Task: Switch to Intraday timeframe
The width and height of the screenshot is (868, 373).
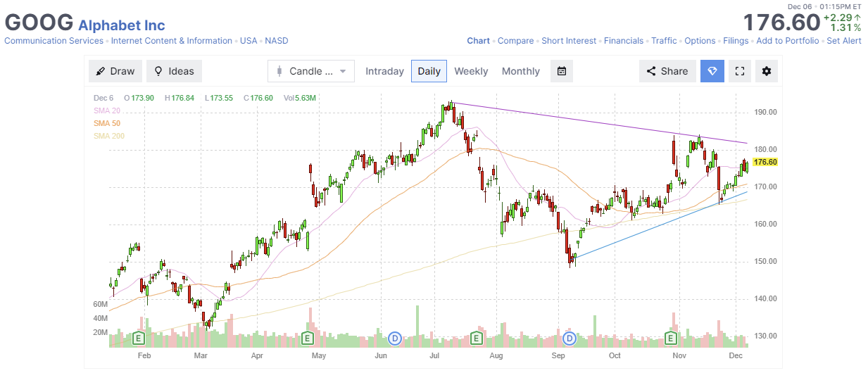Action: click(384, 71)
